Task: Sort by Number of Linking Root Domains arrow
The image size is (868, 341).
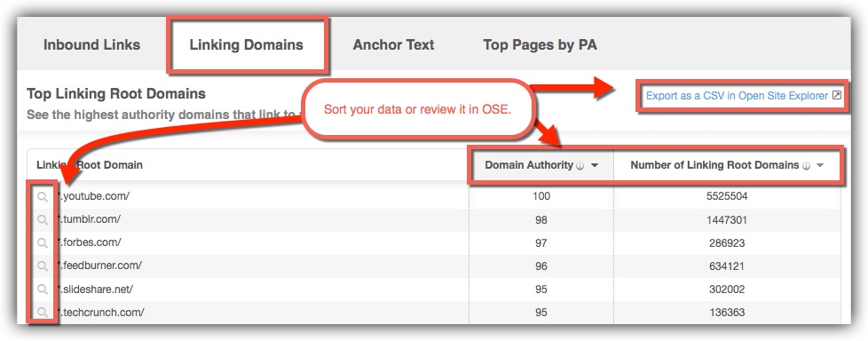Action: (820, 165)
